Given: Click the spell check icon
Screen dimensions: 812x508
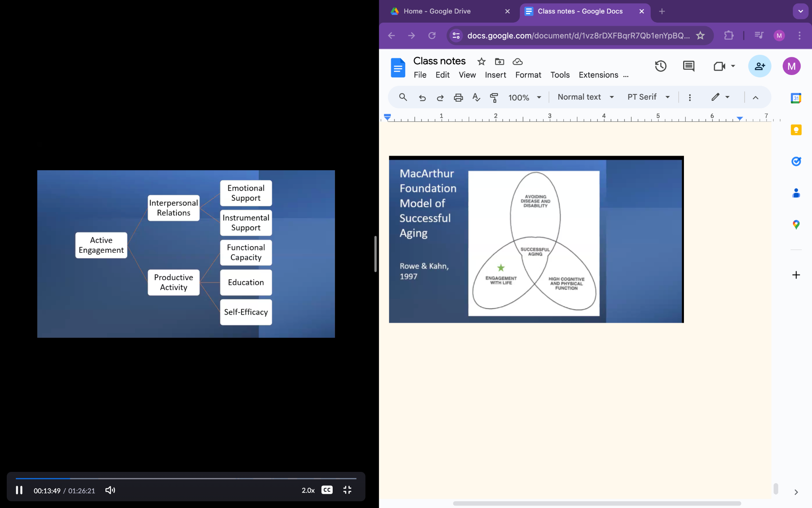Looking at the screenshot, I should coord(476,98).
